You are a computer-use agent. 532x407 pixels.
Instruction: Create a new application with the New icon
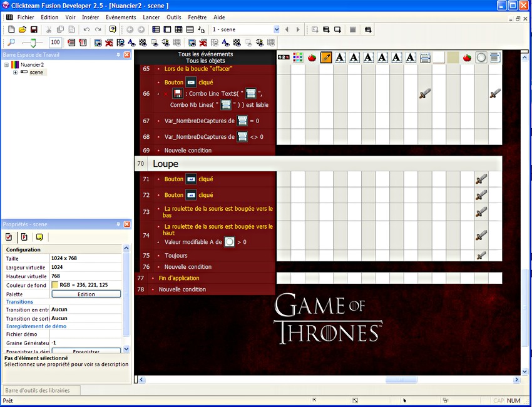coord(11,29)
